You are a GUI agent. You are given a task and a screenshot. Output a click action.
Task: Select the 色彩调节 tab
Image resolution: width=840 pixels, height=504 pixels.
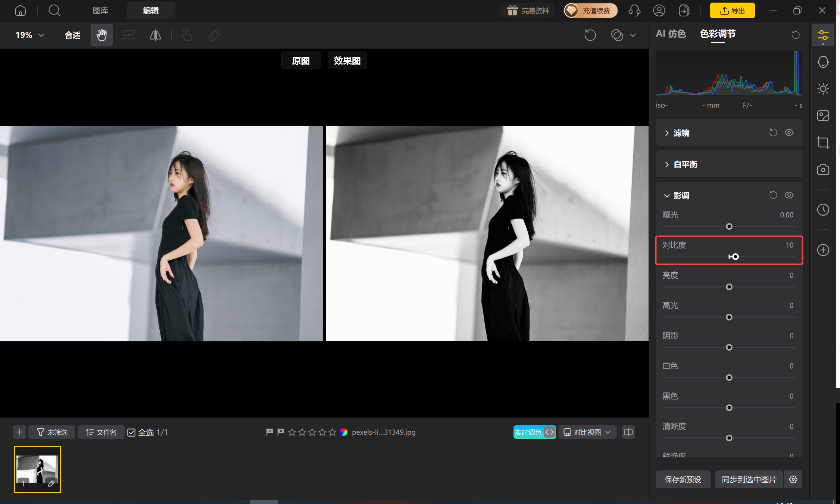click(718, 34)
